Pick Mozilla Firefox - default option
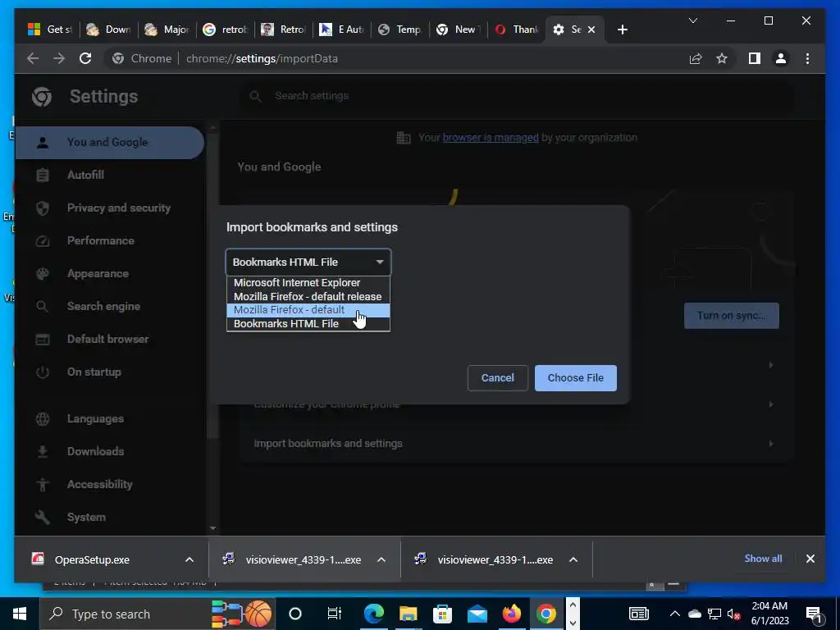The width and height of the screenshot is (840, 630). [x=308, y=309]
